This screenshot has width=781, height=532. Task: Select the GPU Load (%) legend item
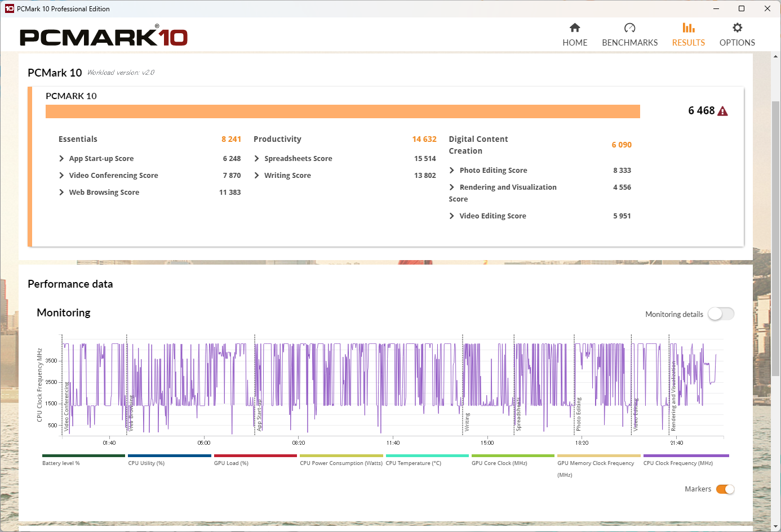click(x=231, y=463)
